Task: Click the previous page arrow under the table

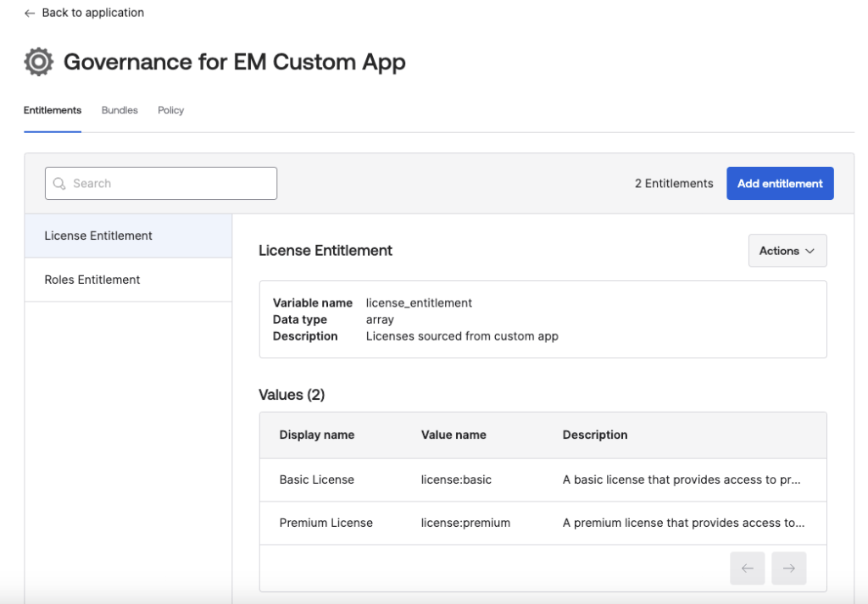Action: 747,568
